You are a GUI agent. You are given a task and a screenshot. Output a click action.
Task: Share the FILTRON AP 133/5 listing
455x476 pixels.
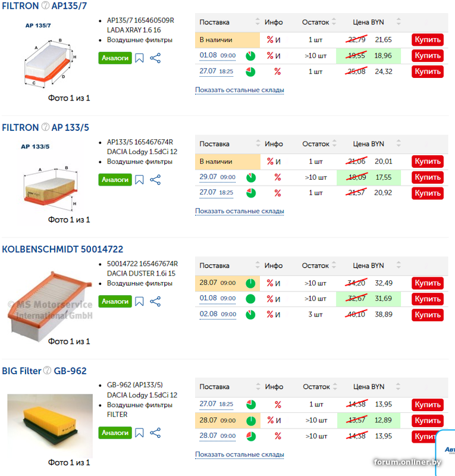pyautogui.click(x=155, y=180)
